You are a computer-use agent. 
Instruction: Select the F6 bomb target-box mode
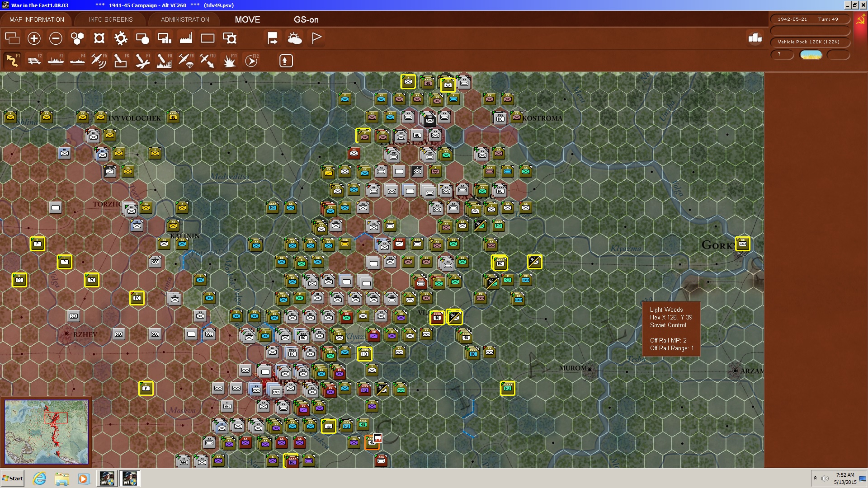(121, 60)
